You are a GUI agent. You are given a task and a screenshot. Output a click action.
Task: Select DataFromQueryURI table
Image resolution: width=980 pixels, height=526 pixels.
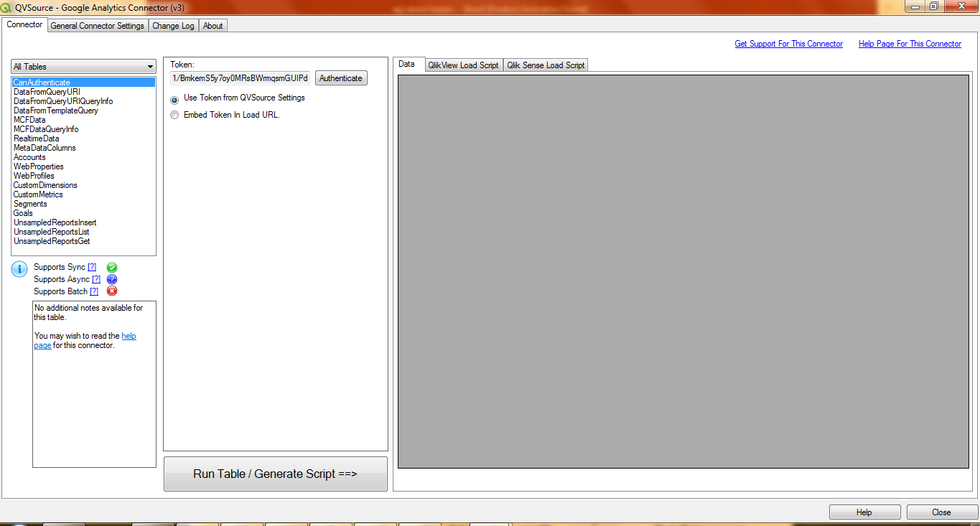click(83, 92)
